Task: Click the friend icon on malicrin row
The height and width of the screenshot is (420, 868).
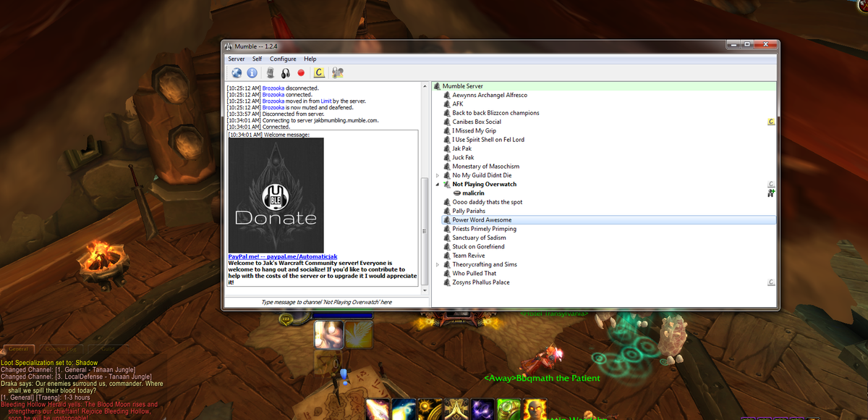Action: coord(771,193)
